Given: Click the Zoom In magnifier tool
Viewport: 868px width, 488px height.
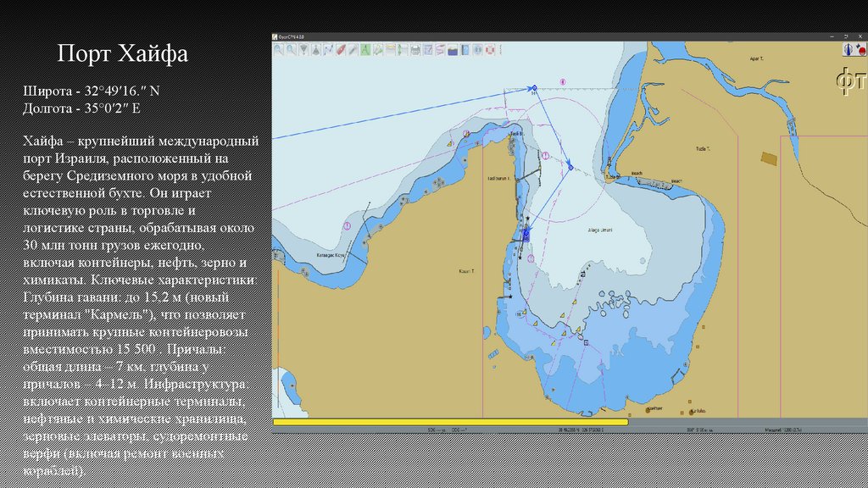Looking at the screenshot, I should click(x=278, y=50).
